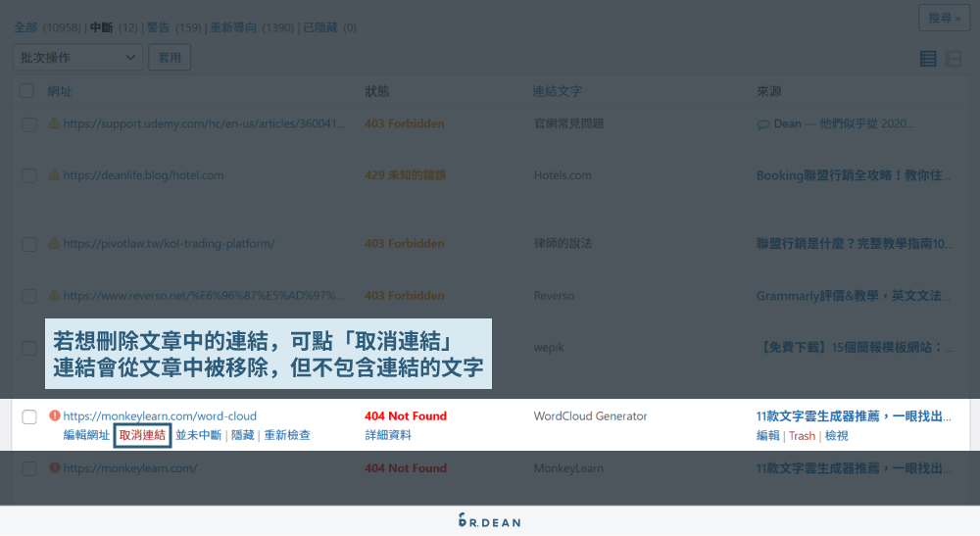The width and height of the screenshot is (980, 536).
Task: Open Booking聯盟行銷全攻略 source post
Action: pyautogui.click(x=854, y=175)
